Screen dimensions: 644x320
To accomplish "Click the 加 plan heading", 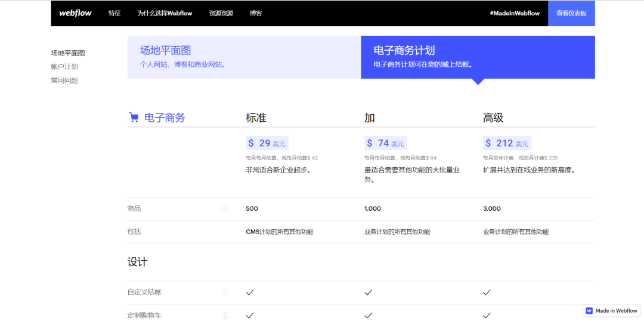I will 370,118.
